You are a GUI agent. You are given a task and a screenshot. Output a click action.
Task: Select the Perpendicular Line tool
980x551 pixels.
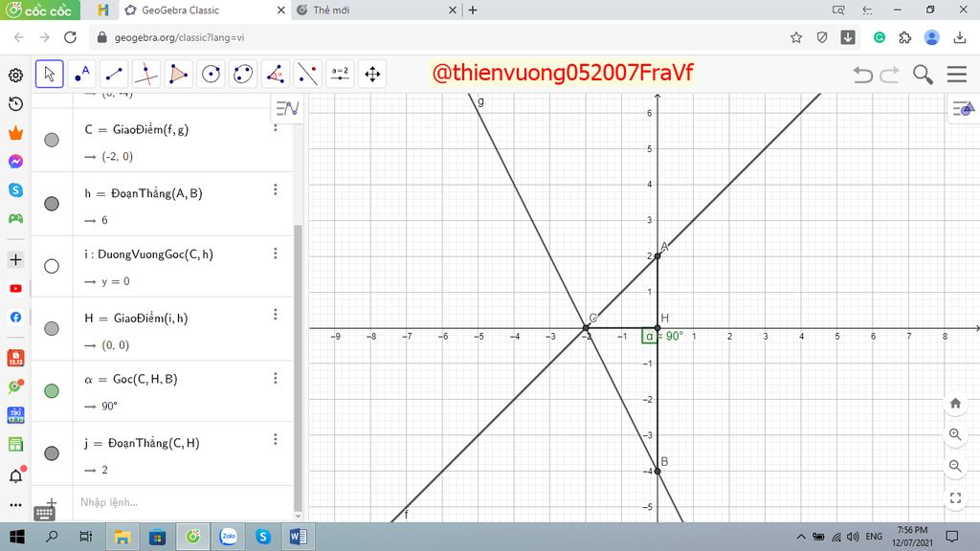(146, 75)
